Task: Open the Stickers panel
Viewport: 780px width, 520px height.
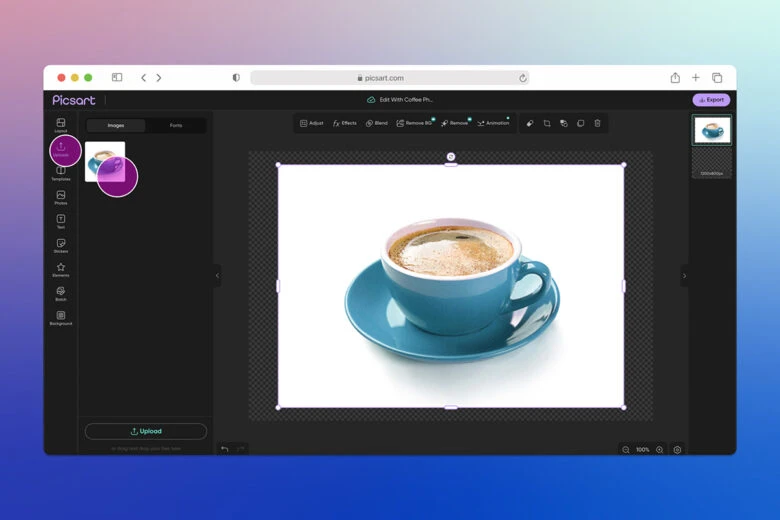Action: [61, 244]
